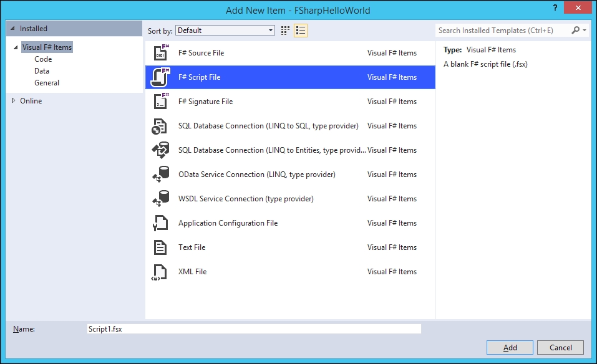Screen dimensions: 597x364
Task: Expand the Online section
Action: (13, 101)
